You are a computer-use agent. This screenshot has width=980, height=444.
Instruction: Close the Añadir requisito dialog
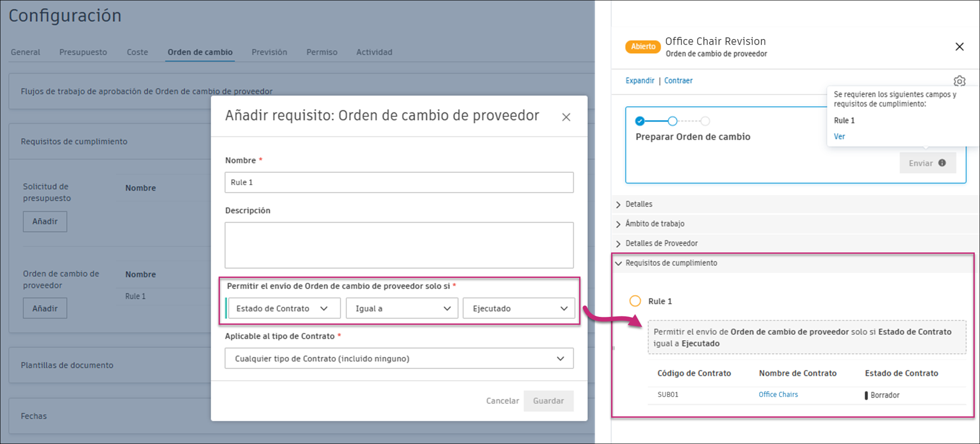coord(566,117)
